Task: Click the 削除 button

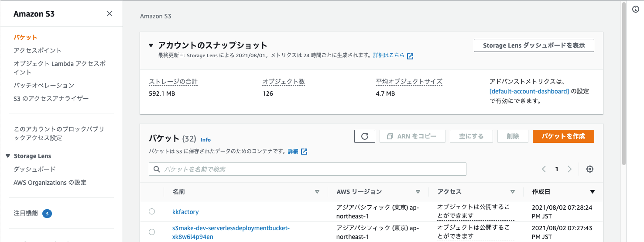Action: (513, 136)
